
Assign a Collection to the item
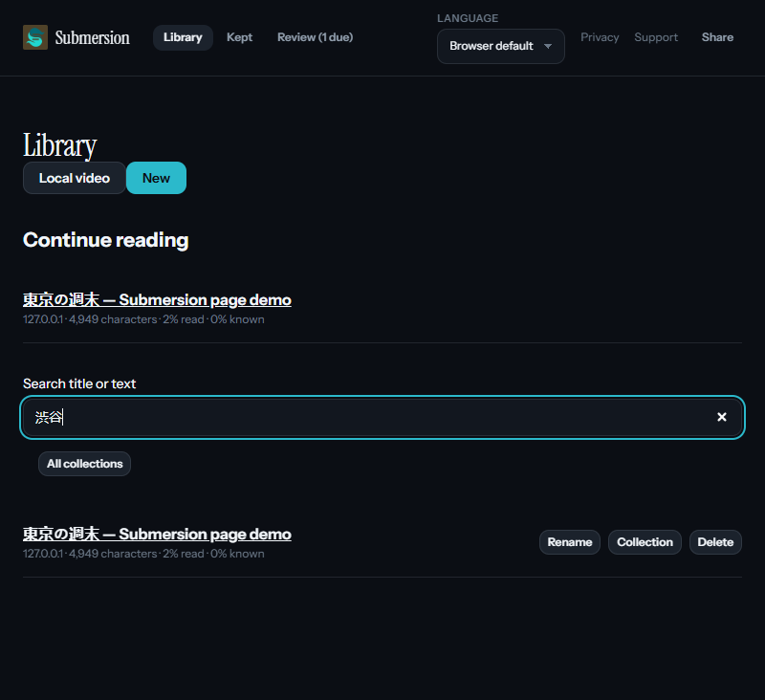pos(645,542)
